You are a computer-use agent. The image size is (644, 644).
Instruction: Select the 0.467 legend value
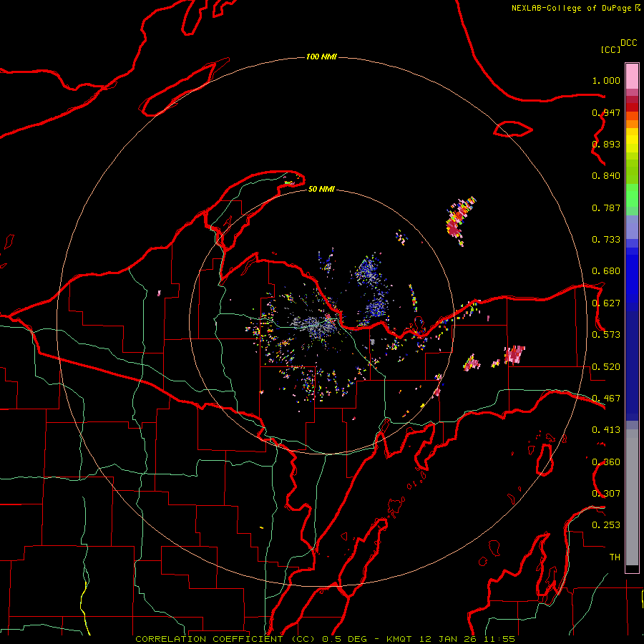click(606, 399)
